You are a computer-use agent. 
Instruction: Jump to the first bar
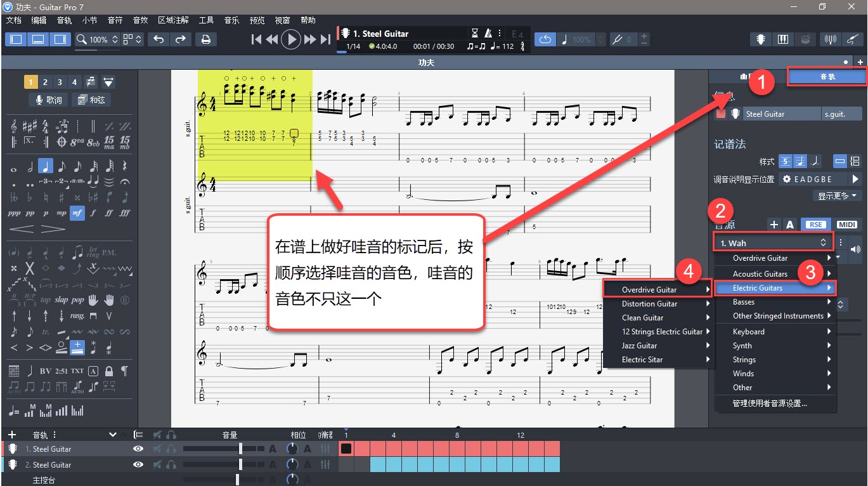tap(256, 39)
